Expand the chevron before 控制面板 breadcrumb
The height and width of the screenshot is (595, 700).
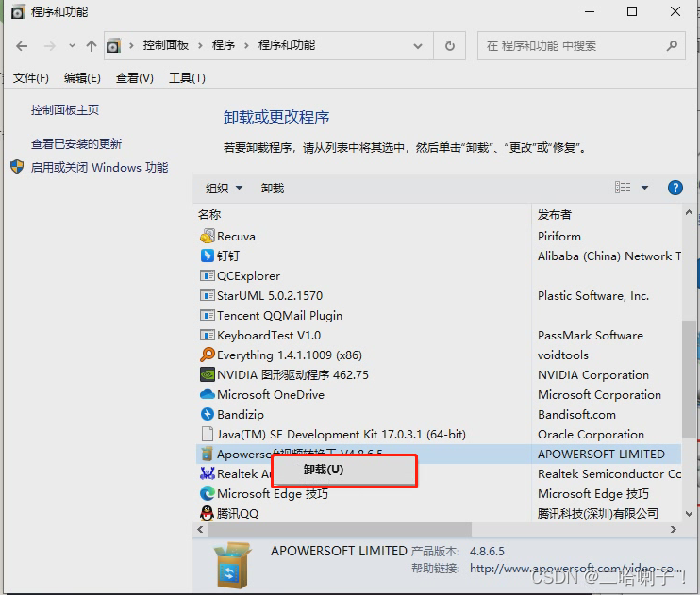click(131, 45)
